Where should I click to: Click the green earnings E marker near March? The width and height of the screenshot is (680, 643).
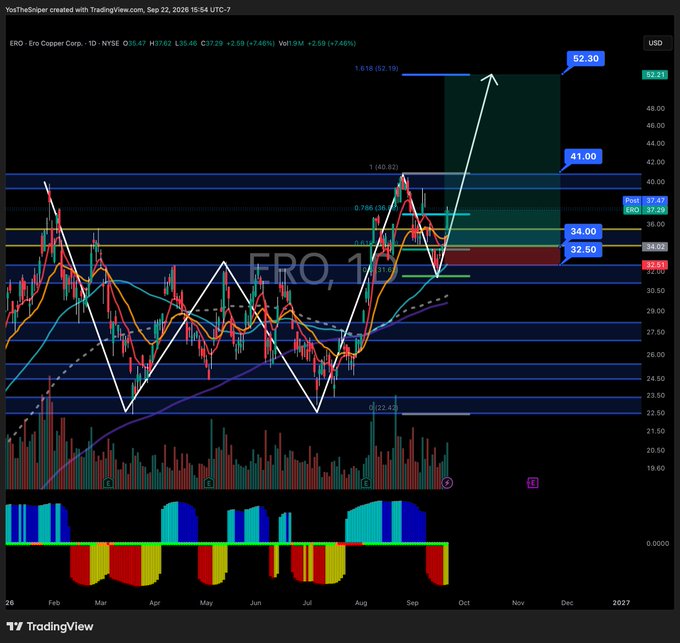108,483
